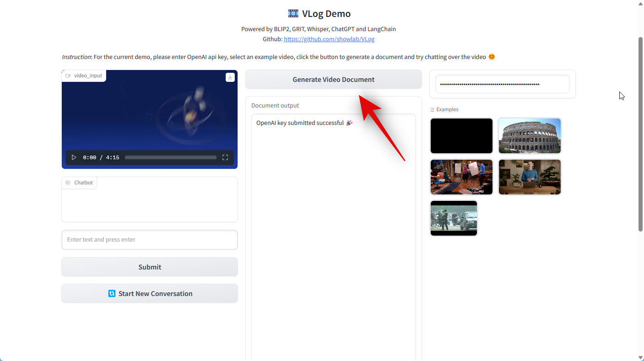
Task: Toggle fullscreen on the video player
Action: point(225,157)
